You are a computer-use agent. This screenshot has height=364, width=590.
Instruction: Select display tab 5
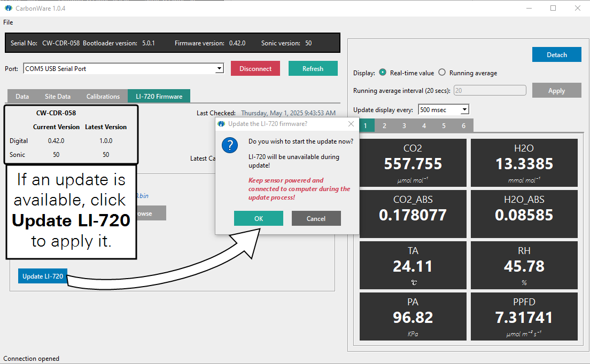444,125
